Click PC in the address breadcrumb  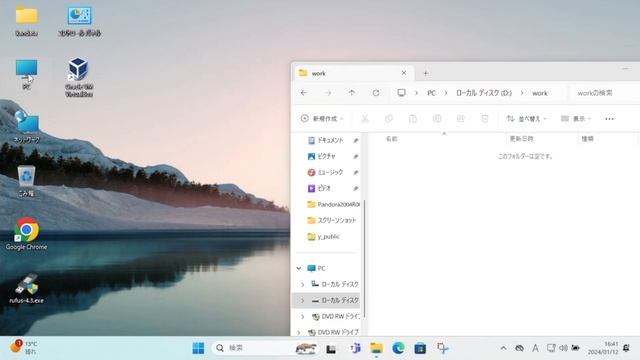[431, 93]
